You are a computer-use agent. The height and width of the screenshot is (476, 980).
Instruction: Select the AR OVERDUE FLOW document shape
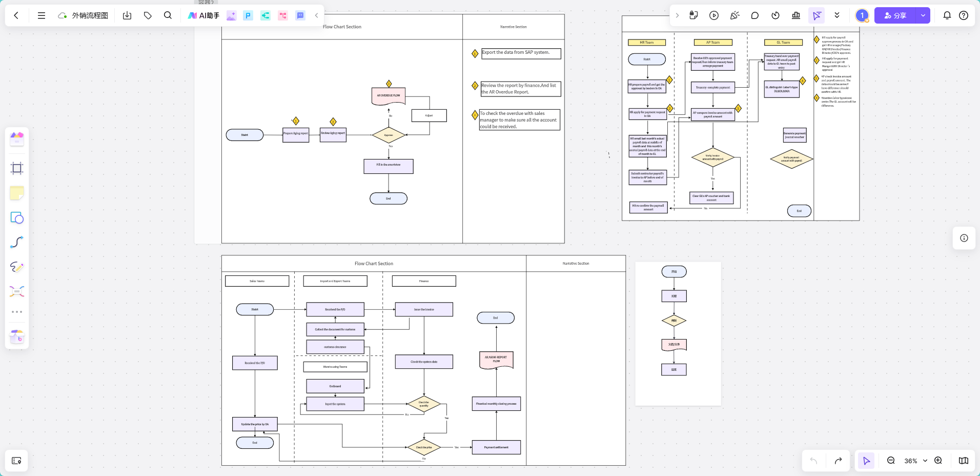[x=389, y=96]
